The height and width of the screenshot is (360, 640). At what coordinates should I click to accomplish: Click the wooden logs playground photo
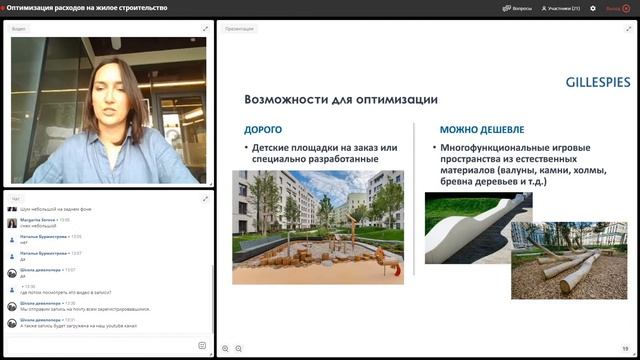pos(569,260)
